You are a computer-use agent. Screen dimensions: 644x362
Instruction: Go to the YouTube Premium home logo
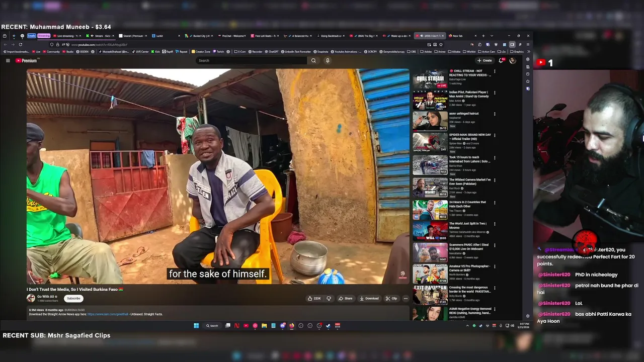26,60
